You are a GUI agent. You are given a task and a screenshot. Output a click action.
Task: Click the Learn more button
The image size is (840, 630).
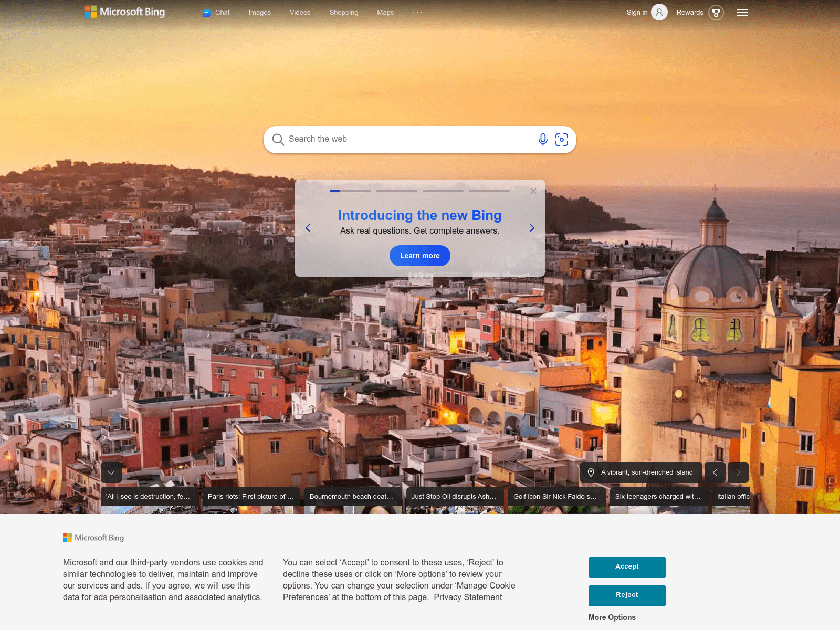[x=420, y=256]
